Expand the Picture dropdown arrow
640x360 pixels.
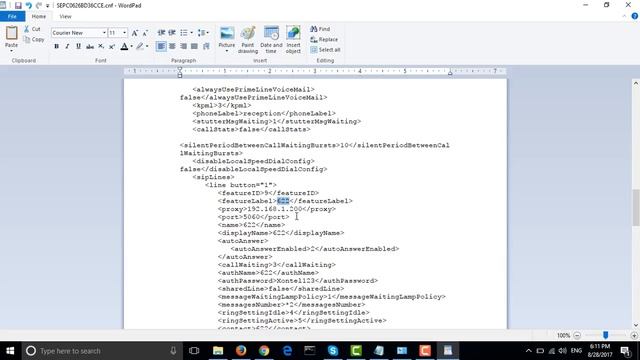(227, 51)
